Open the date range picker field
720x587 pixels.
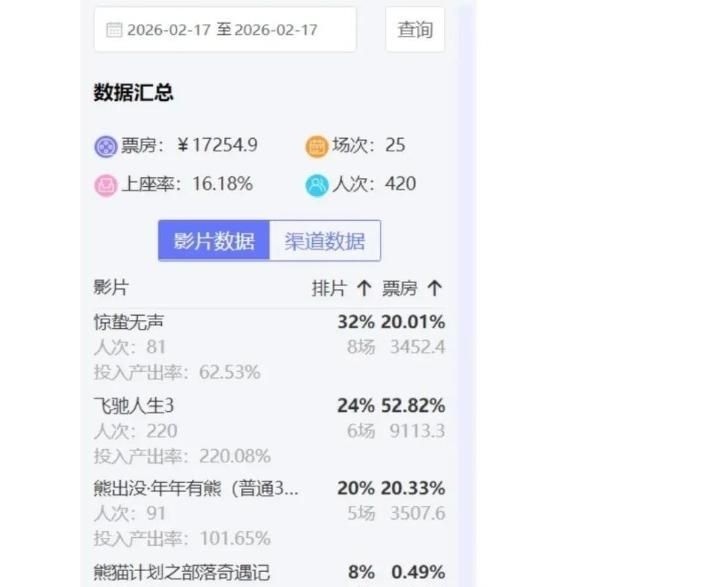coord(225,30)
